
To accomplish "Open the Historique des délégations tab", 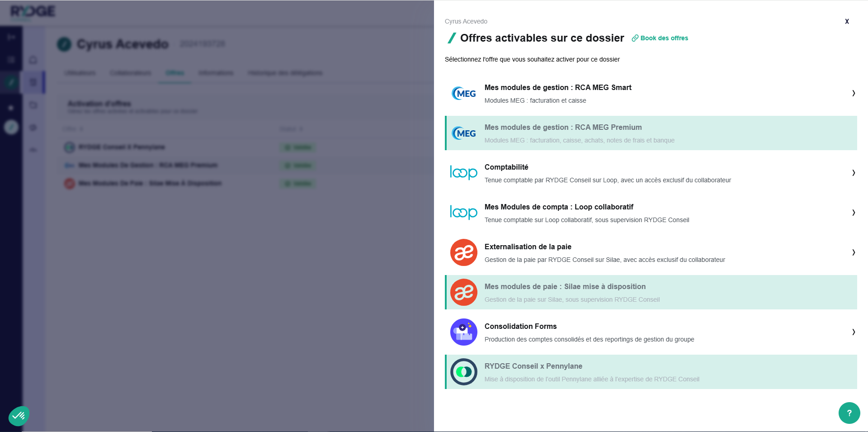I will 285,73.
